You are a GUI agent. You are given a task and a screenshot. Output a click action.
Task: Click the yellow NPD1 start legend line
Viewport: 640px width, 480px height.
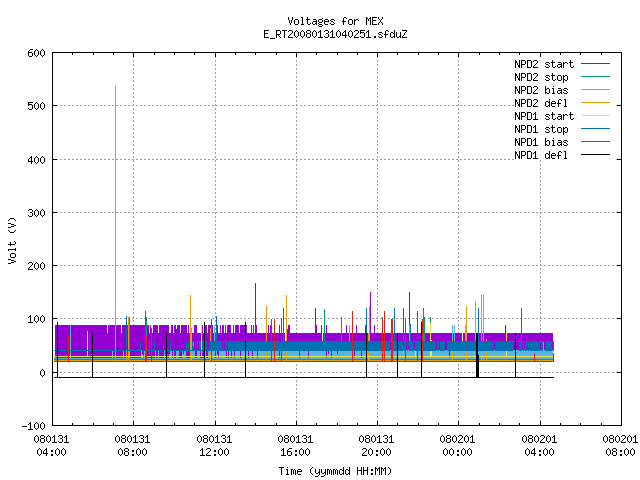pyautogui.click(x=596, y=116)
